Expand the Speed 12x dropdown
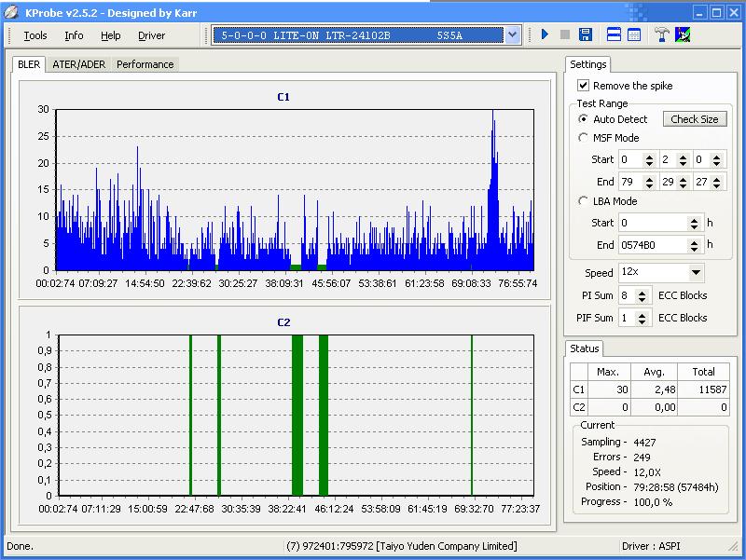 point(696,273)
